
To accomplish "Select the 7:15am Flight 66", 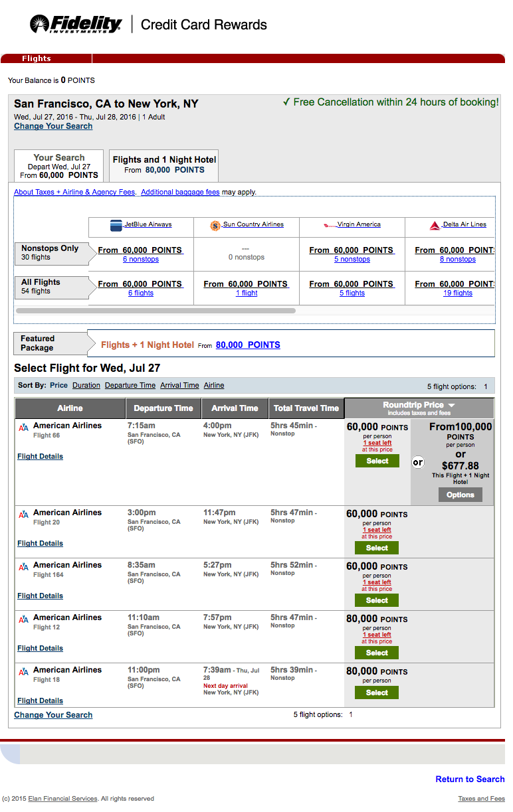I will coord(377,461).
